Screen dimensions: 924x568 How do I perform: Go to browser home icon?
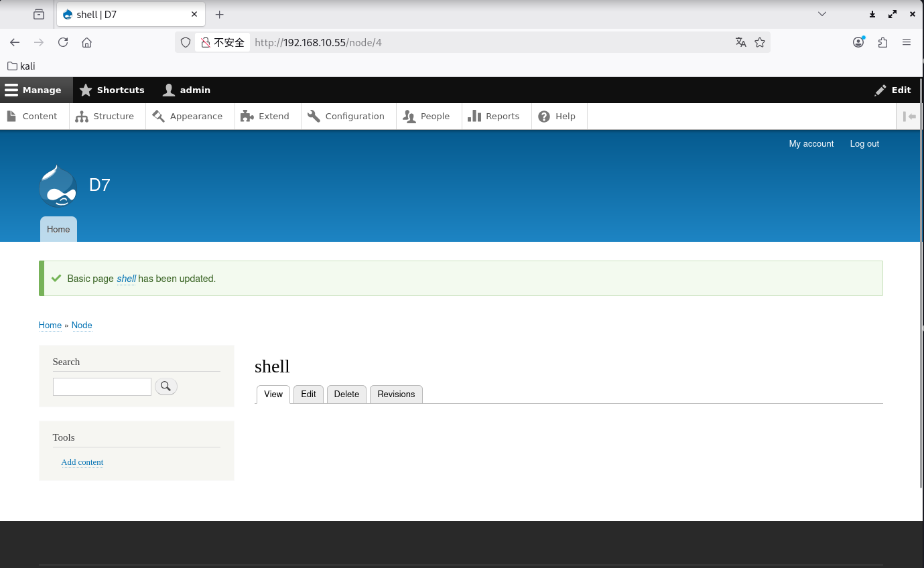pos(86,42)
